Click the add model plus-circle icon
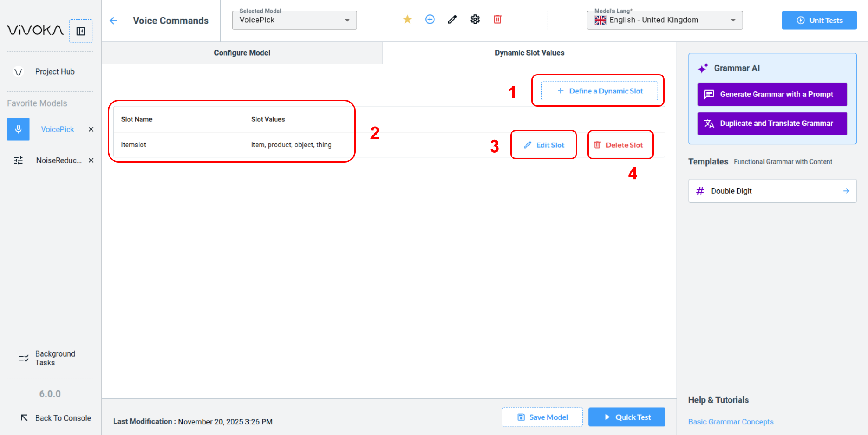The height and width of the screenshot is (435, 868). [430, 19]
